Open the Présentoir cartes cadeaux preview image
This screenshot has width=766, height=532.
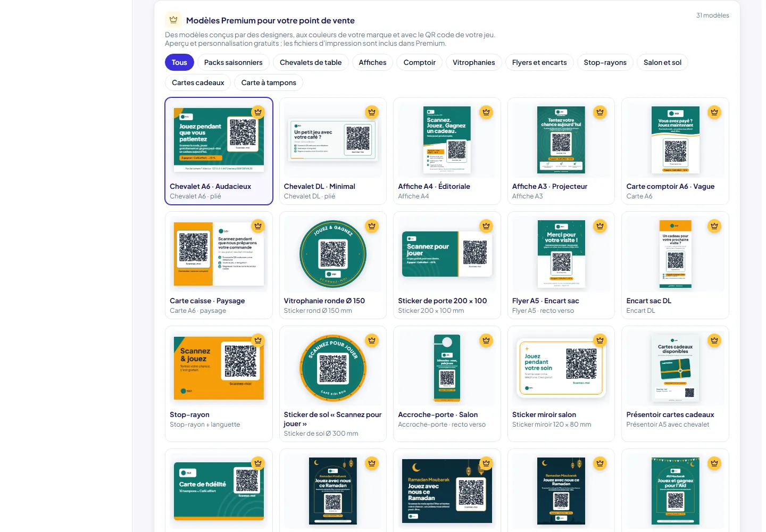pos(676,368)
